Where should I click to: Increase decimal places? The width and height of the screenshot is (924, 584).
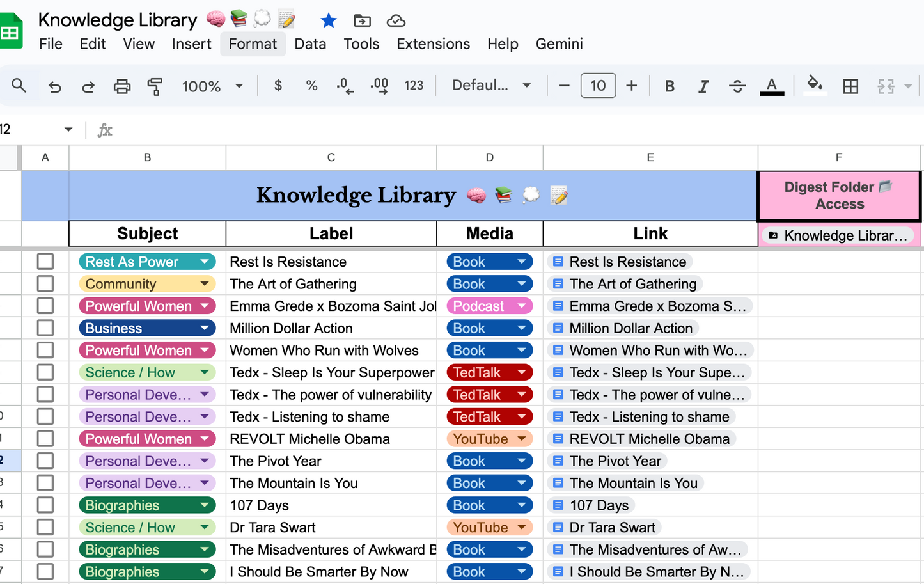coord(380,85)
